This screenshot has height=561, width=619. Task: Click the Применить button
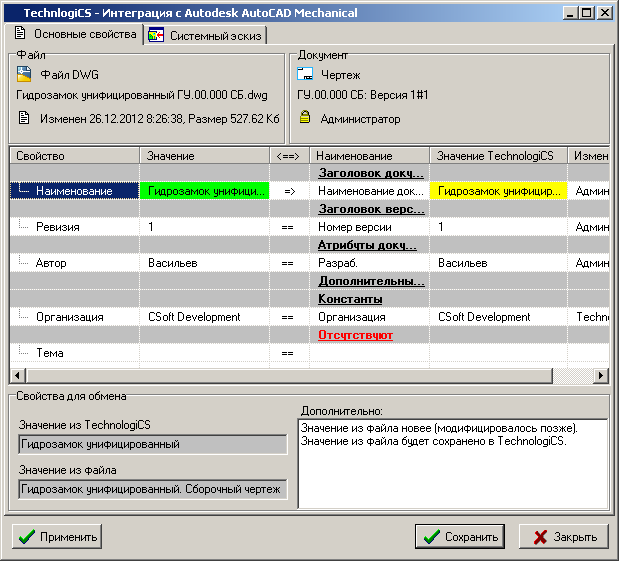coord(57,537)
